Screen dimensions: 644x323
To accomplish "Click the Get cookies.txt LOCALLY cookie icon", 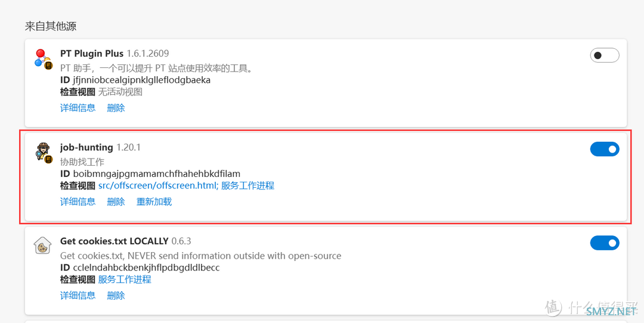I will (x=42, y=246).
